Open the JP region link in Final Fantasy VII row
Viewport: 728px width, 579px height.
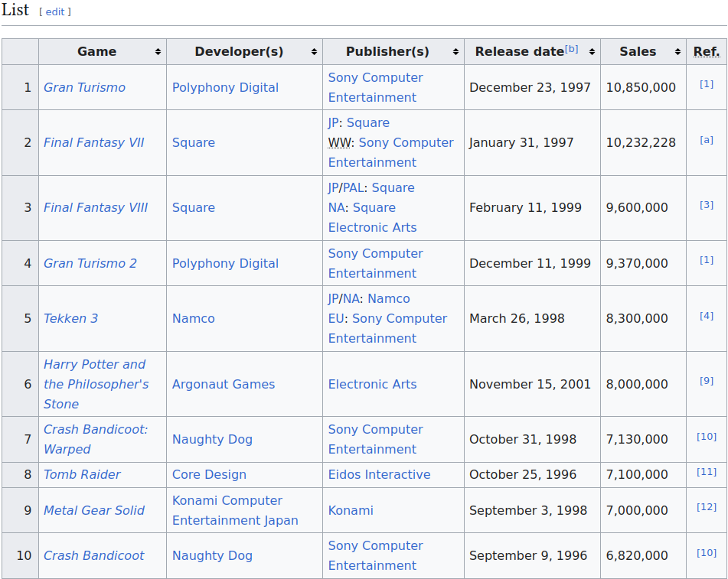333,123
